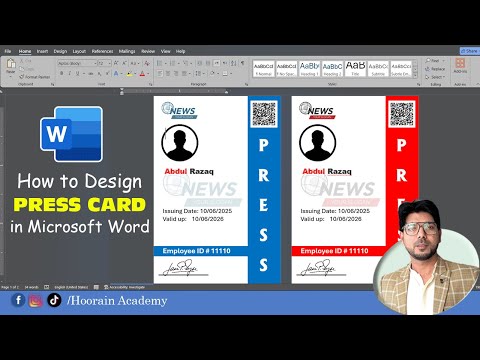Click the Clear All Formatting icon
Image resolution: width=480 pixels, height=360 pixels.
[147, 63]
